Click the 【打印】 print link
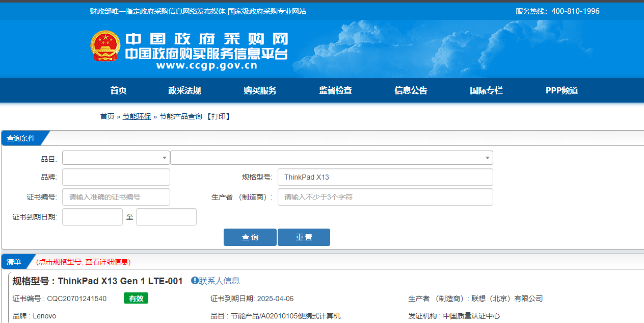 point(218,116)
